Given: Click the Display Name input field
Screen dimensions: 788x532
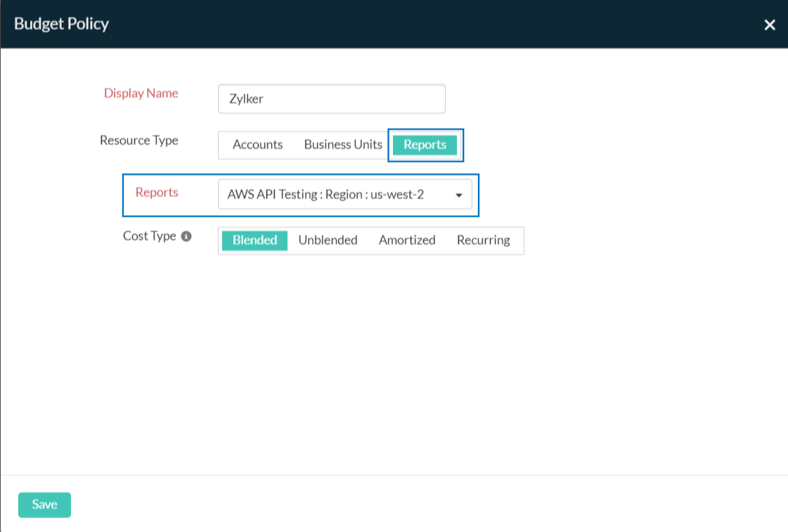Looking at the screenshot, I should pos(331,99).
